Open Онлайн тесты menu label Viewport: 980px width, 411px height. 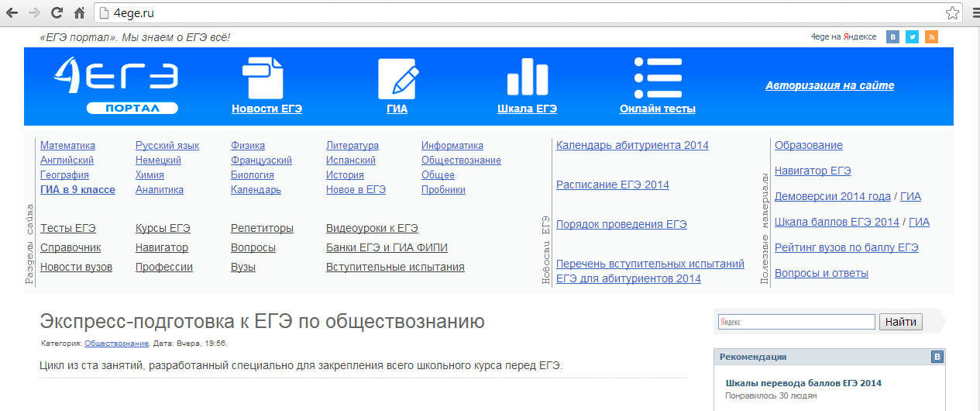tap(658, 109)
